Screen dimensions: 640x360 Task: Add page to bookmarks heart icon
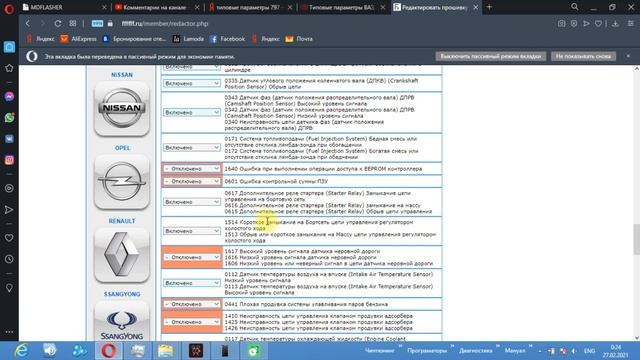(598, 24)
